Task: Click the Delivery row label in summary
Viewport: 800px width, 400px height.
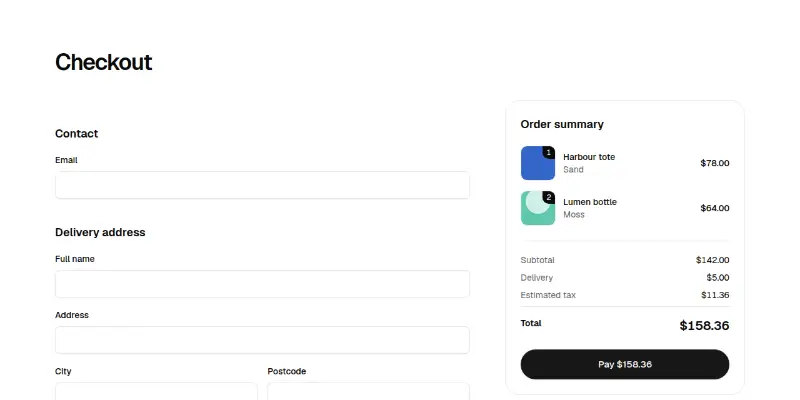Action: (536, 278)
